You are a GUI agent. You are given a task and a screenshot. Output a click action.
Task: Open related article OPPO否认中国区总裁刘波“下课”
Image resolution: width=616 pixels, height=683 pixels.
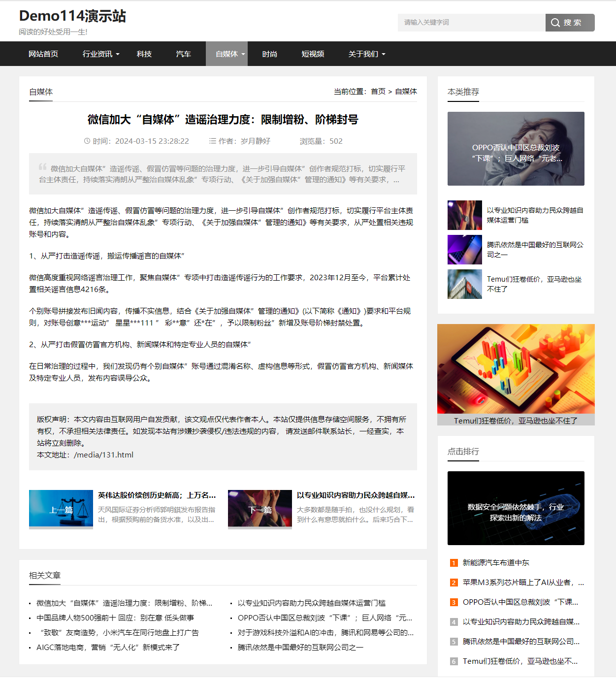tap(325, 618)
